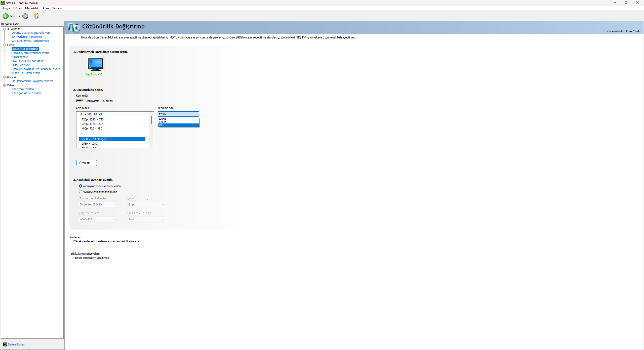Screen dimensions: 644x350
Task: Open the Düzen menu
Action: [17, 8]
